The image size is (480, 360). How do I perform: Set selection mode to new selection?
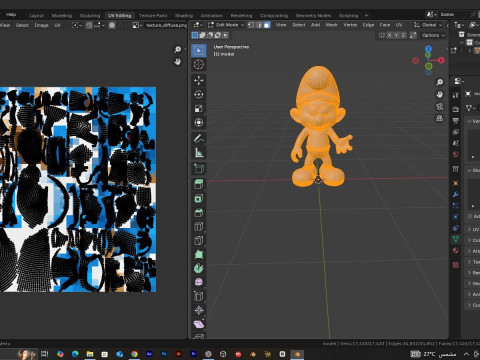(195, 35)
